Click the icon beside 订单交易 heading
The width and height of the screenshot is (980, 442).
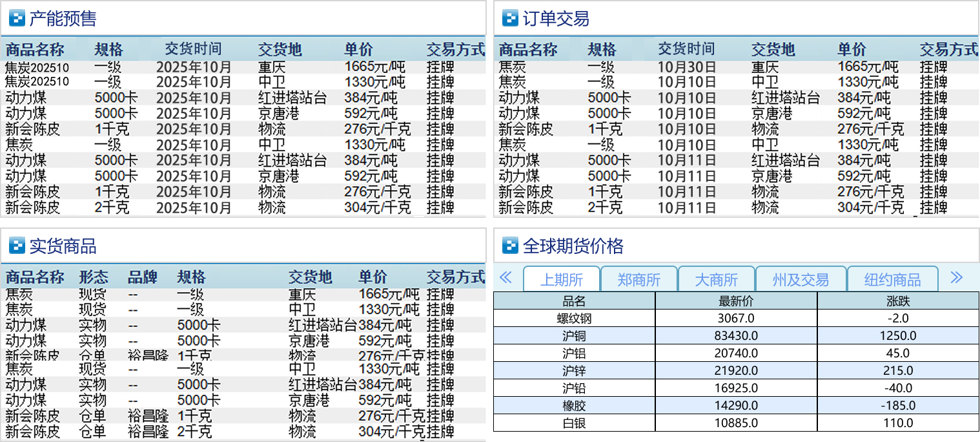click(510, 19)
